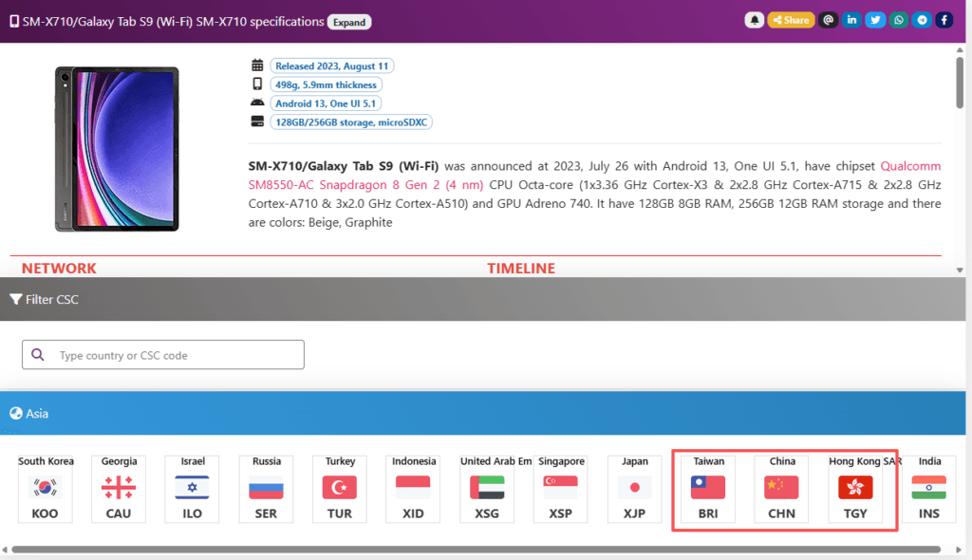Click the specs panel scroll down arrow

(960, 271)
